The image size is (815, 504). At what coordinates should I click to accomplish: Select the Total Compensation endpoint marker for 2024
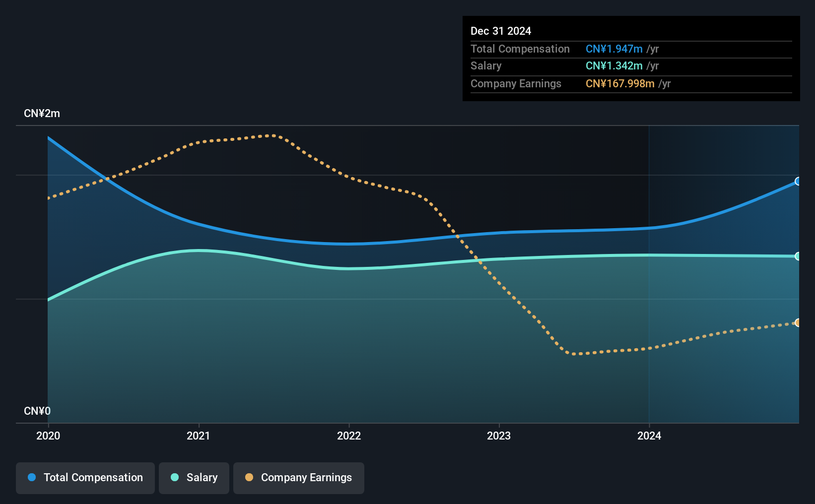tap(798, 181)
